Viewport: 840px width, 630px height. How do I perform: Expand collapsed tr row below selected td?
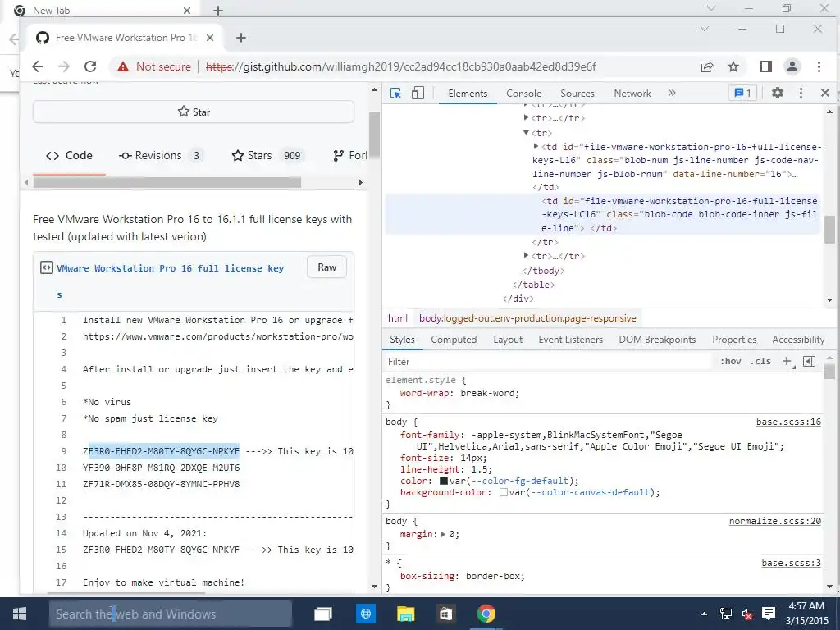526,256
